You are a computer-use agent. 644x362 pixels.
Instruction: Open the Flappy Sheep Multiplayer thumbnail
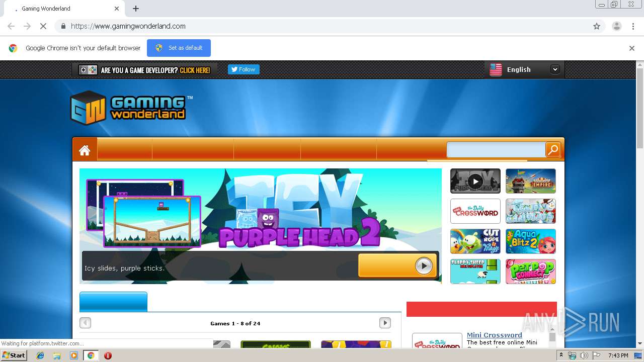point(475,271)
